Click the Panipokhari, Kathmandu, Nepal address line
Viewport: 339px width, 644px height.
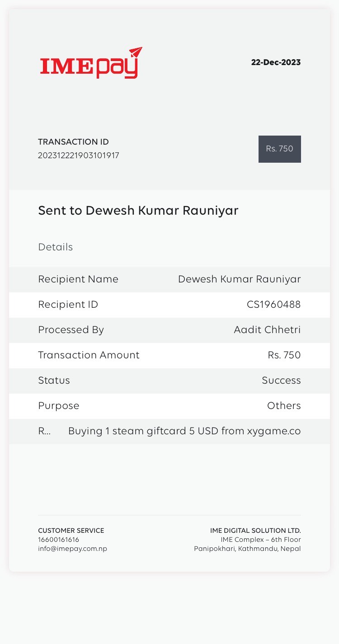[x=247, y=549]
